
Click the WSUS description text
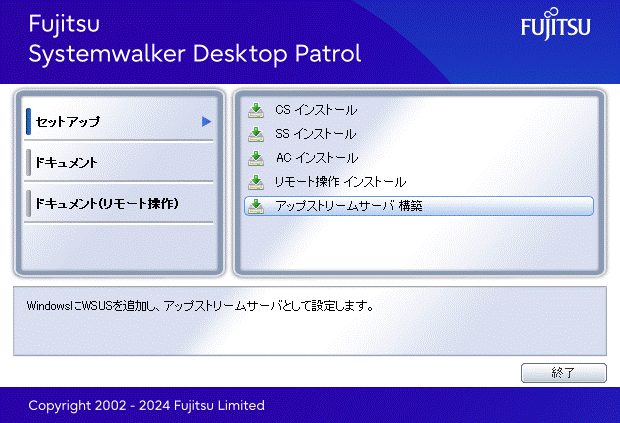200,306
